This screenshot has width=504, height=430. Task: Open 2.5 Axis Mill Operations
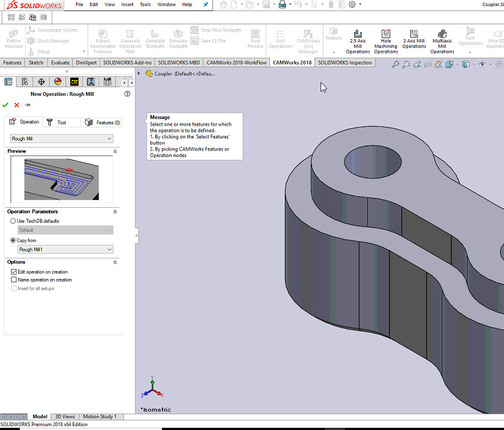(x=357, y=41)
